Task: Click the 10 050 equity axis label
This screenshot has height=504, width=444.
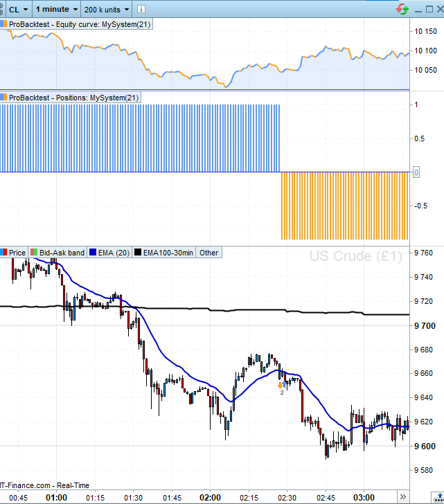Action: click(426, 70)
